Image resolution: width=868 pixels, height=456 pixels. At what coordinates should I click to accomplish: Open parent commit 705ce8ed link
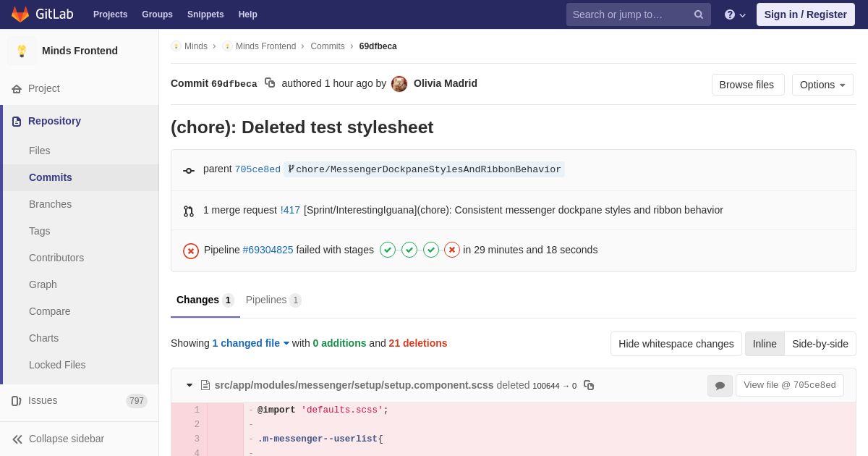pyautogui.click(x=258, y=169)
